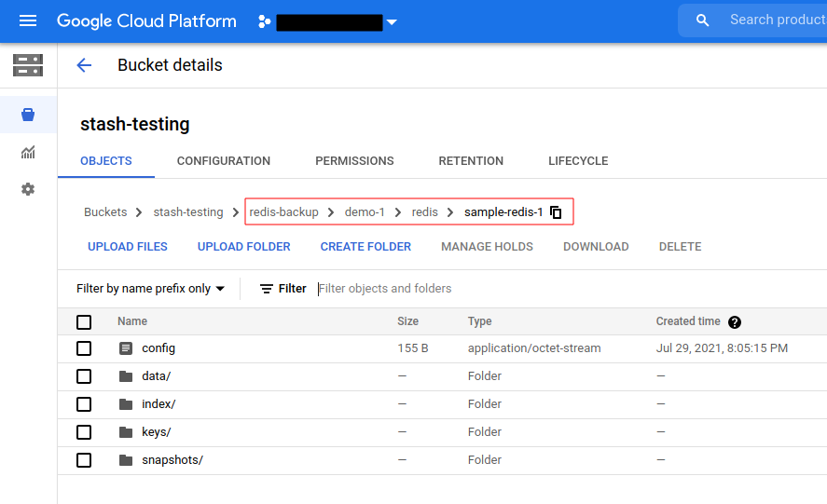Click the back arrow beside Bucket details
Screen dimensions: 827x504
84,65
